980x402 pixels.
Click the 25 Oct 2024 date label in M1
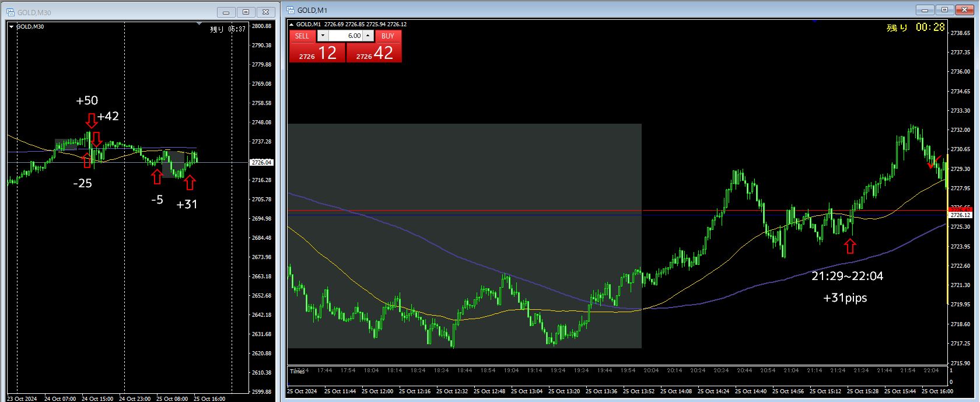point(302,391)
